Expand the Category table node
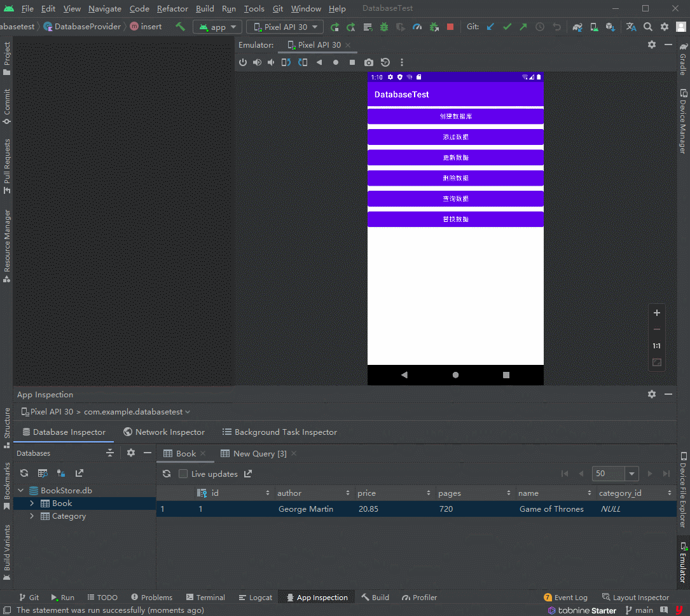Screen dimensions: 690x616 coord(32,516)
